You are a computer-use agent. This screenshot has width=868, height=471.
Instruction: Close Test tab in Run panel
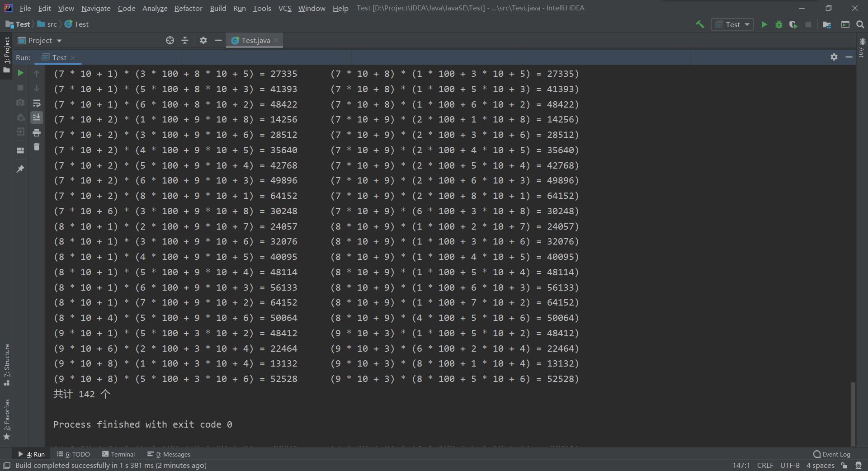(x=73, y=57)
